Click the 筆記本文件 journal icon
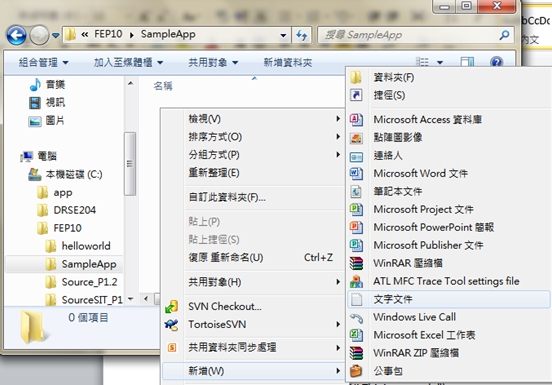The width and height of the screenshot is (552, 385). (356, 191)
